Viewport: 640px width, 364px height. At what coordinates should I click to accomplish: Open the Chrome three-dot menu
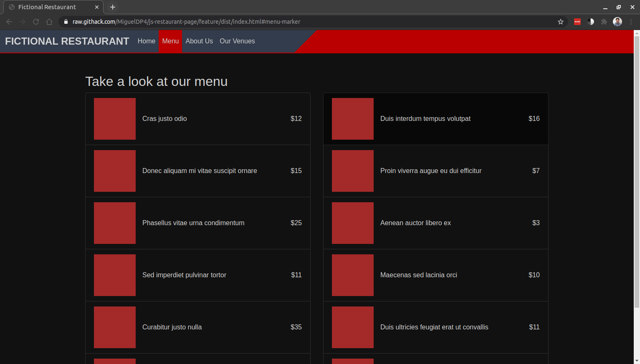(x=631, y=22)
